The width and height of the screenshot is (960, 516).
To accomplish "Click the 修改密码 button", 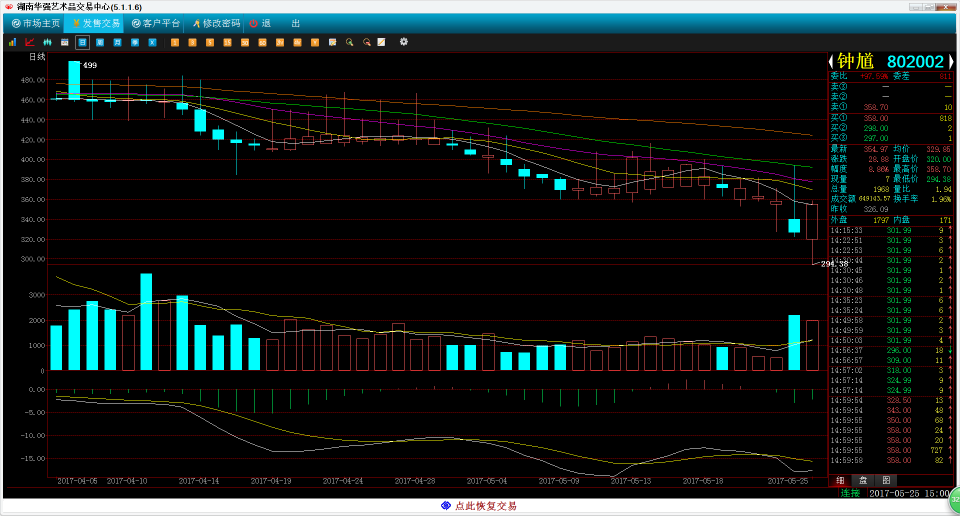I will (x=216, y=22).
